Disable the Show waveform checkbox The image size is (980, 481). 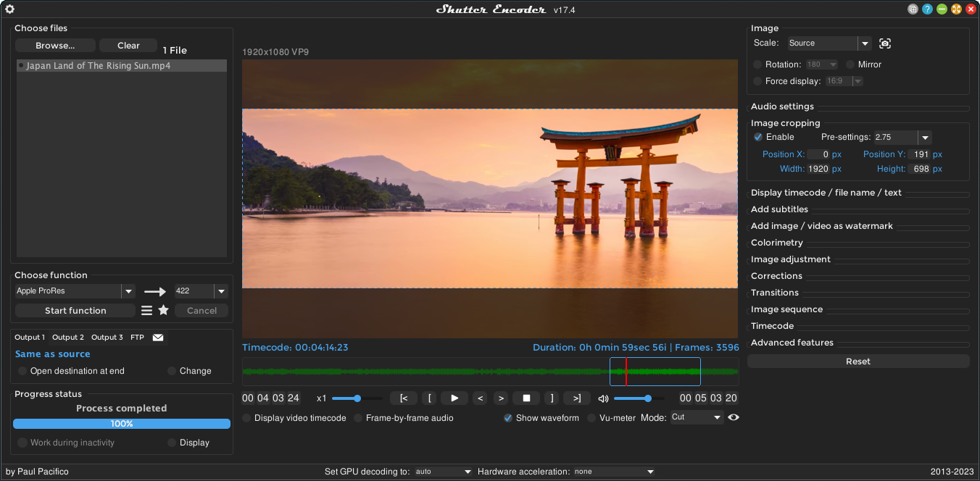[507, 418]
